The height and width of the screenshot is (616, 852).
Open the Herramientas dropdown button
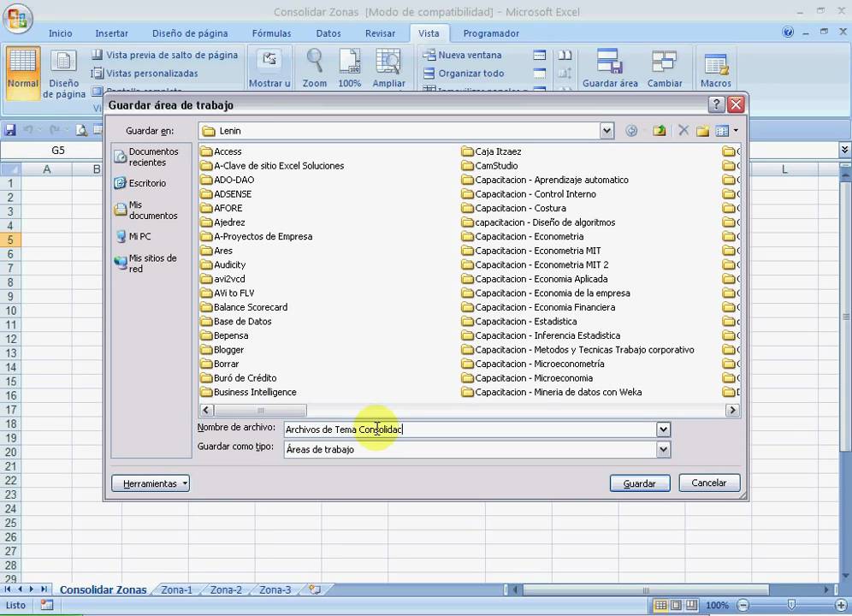pos(151,483)
